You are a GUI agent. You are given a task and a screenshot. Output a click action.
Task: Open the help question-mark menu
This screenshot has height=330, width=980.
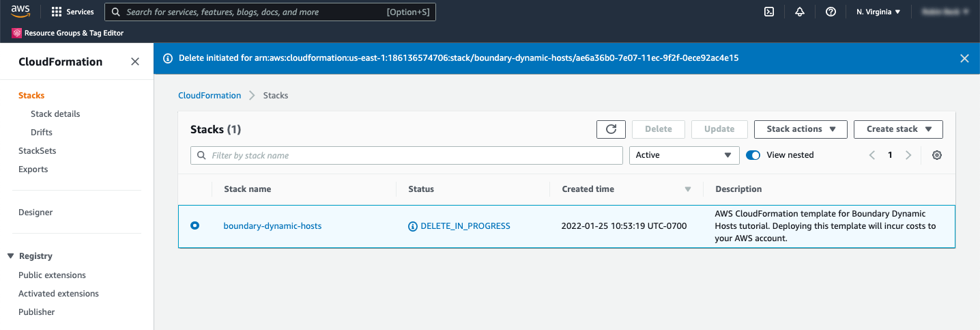[831, 12]
